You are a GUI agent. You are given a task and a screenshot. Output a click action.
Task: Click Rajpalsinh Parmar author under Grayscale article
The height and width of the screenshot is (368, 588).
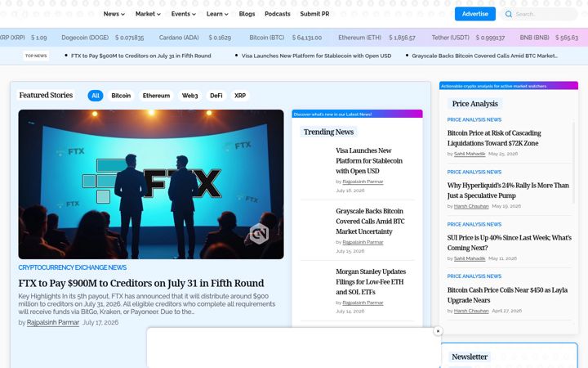coord(363,242)
